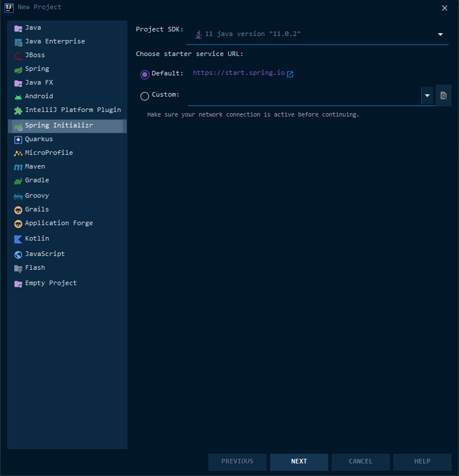Select the Quarkus project type icon
This screenshot has height=476, width=459.
tap(18, 139)
